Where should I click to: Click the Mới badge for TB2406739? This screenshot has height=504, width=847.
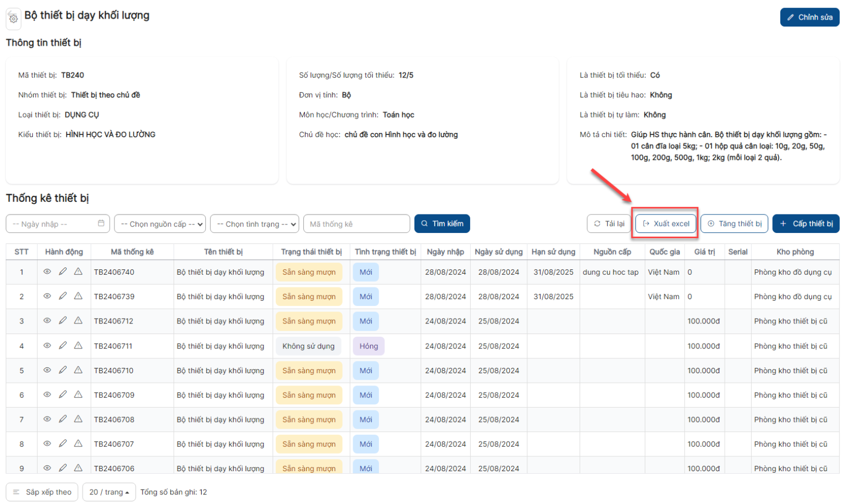click(x=366, y=296)
